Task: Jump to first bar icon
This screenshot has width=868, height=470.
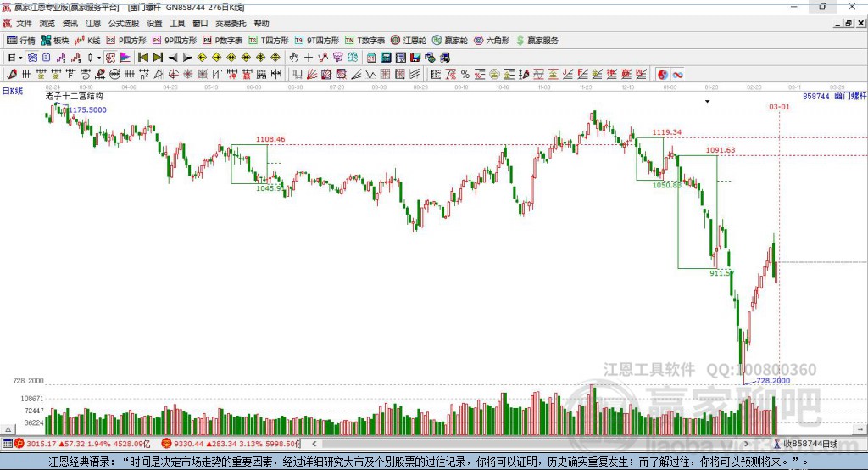Action: 142,58
